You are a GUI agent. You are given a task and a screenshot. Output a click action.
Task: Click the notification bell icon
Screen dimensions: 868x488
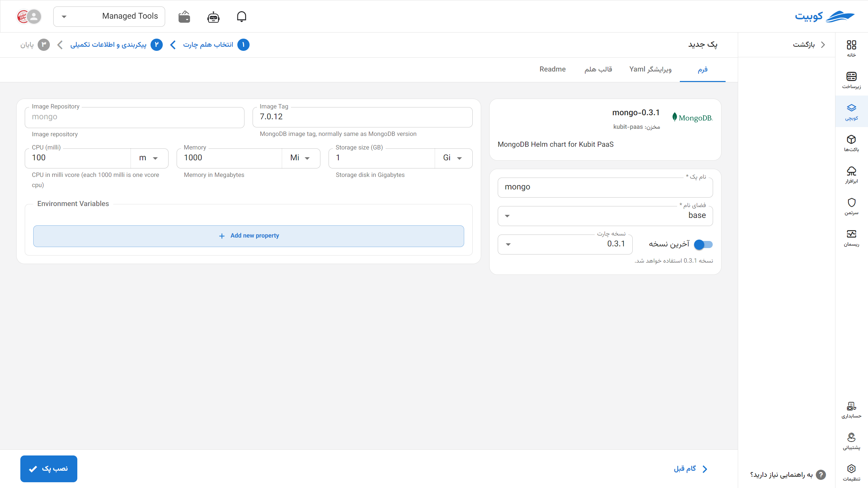coord(241,16)
